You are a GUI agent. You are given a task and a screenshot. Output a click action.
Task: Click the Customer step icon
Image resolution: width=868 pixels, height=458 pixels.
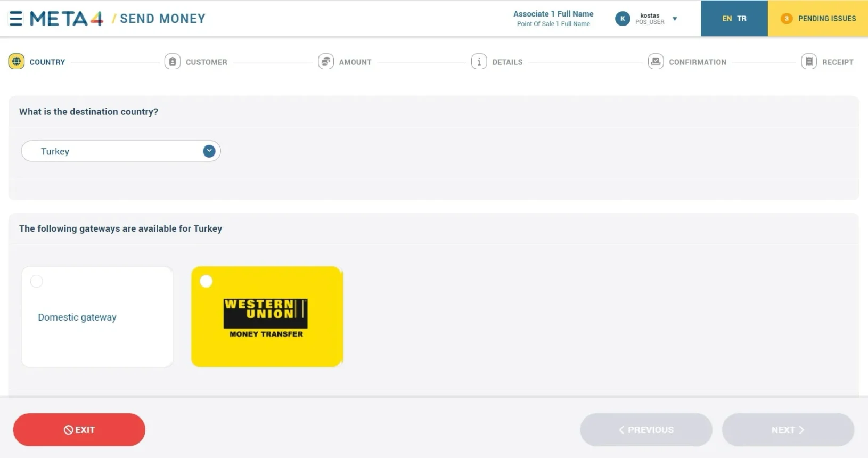[x=173, y=62]
